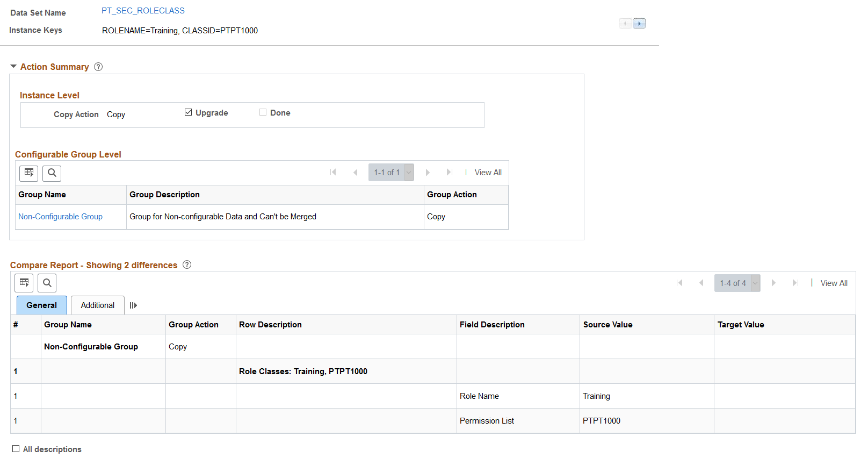Click show all columns icon beside Additional tab
Image resolution: width=868 pixels, height=458 pixels.
coord(133,305)
